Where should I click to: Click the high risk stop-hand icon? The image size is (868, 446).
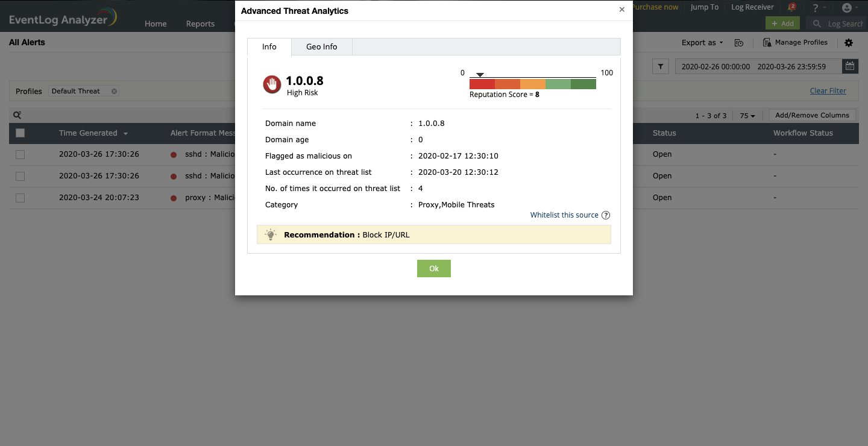[272, 84]
